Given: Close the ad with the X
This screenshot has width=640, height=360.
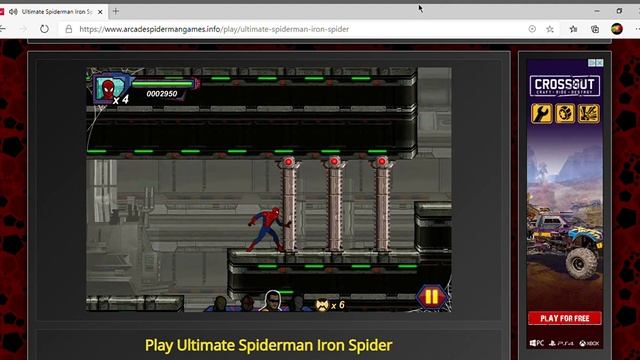Looking at the screenshot, I should [599, 63].
